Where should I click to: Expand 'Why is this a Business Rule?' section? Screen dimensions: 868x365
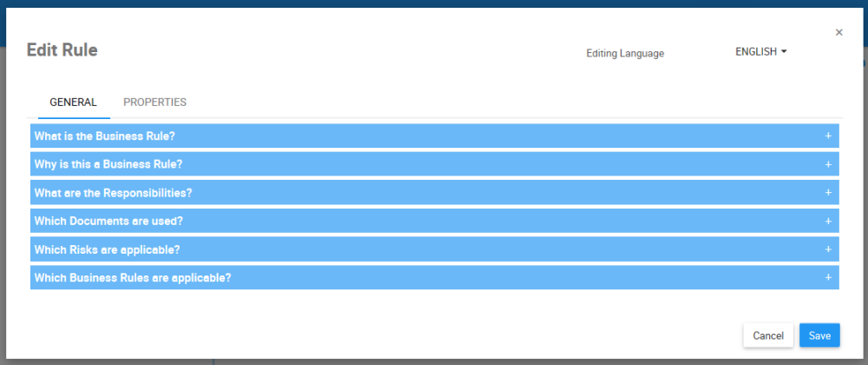[x=108, y=164]
